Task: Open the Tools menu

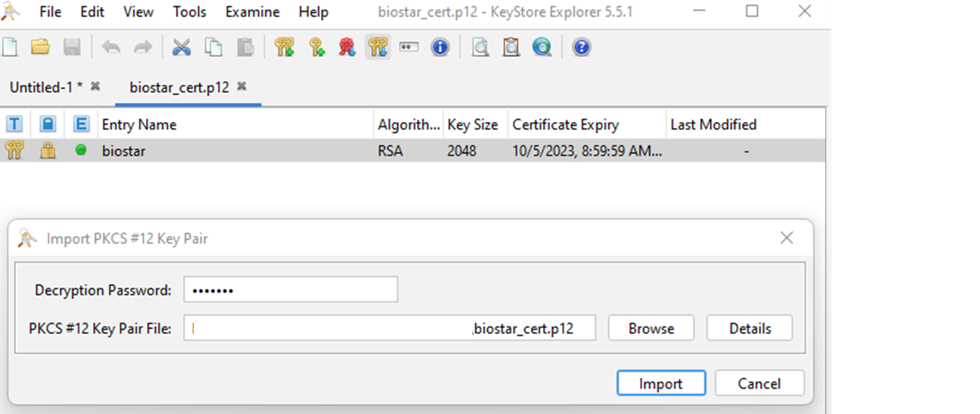Action: pyautogui.click(x=190, y=12)
